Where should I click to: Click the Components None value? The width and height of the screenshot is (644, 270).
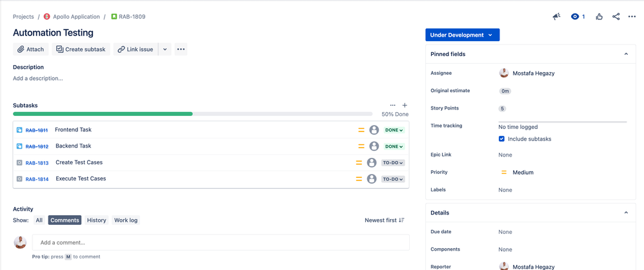tap(505, 249)
